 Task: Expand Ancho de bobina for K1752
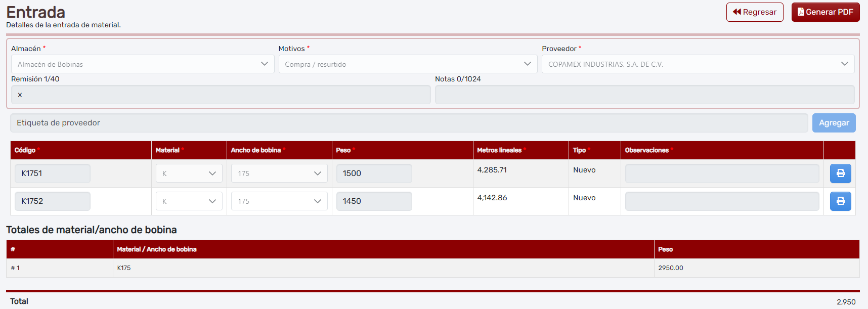279,201
